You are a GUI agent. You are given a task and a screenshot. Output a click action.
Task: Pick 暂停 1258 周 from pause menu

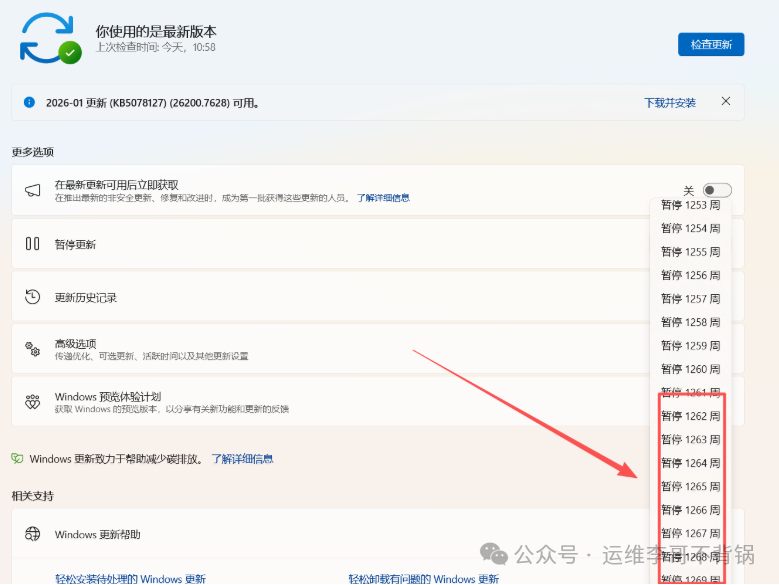click(x=691, y=322)
